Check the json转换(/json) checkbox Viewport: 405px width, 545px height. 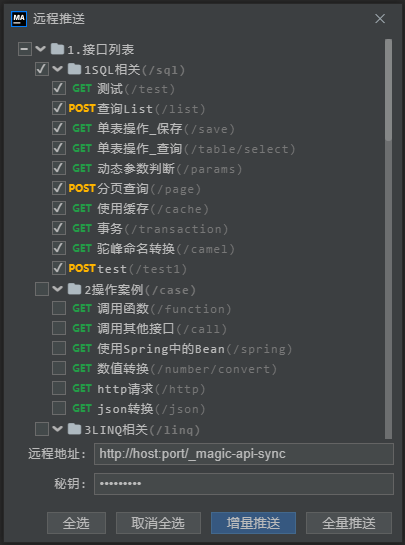pyautogui.click(x=59, y=408)
